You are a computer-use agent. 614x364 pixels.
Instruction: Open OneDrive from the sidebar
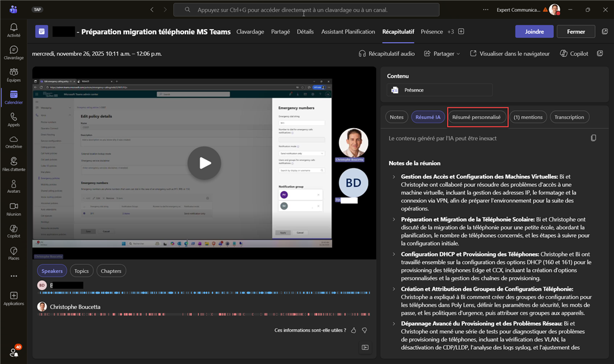pos(13,142)
